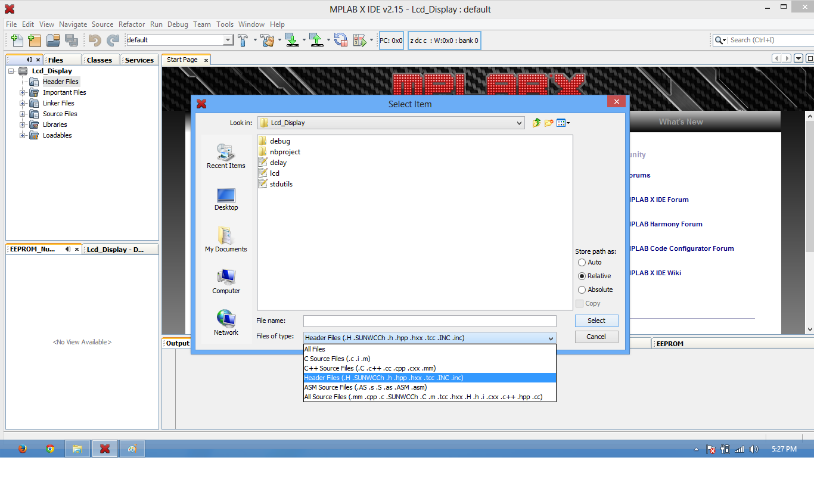Click the Undo arrow in the toolbar

pyautogui.click(x=95, y=40)
